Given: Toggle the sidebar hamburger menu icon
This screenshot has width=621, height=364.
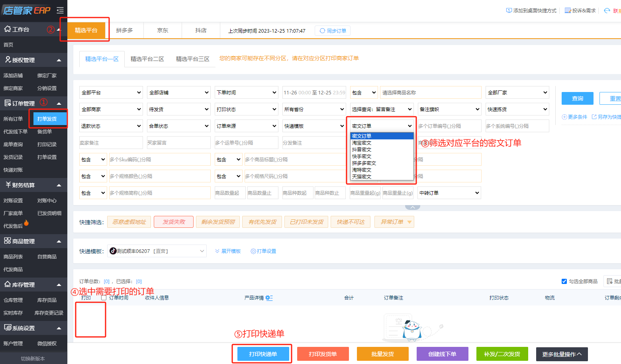Looking at the screenshot, I should [60, 10].
